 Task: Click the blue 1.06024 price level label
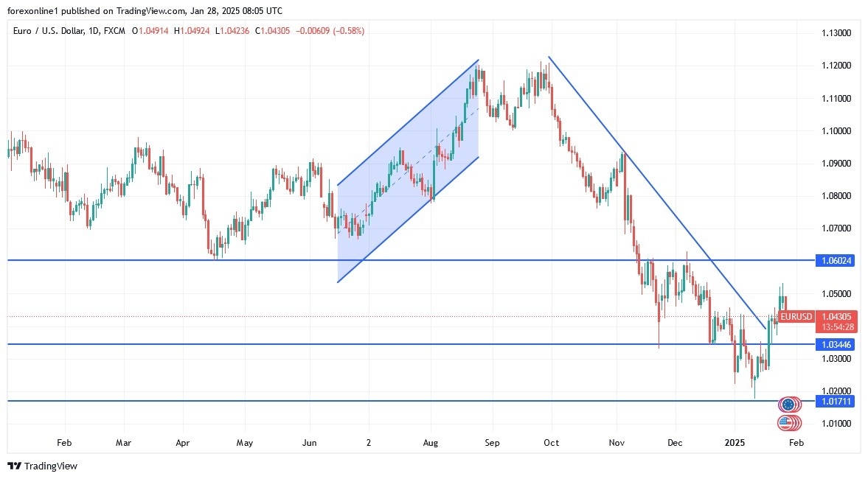(836, 260)
